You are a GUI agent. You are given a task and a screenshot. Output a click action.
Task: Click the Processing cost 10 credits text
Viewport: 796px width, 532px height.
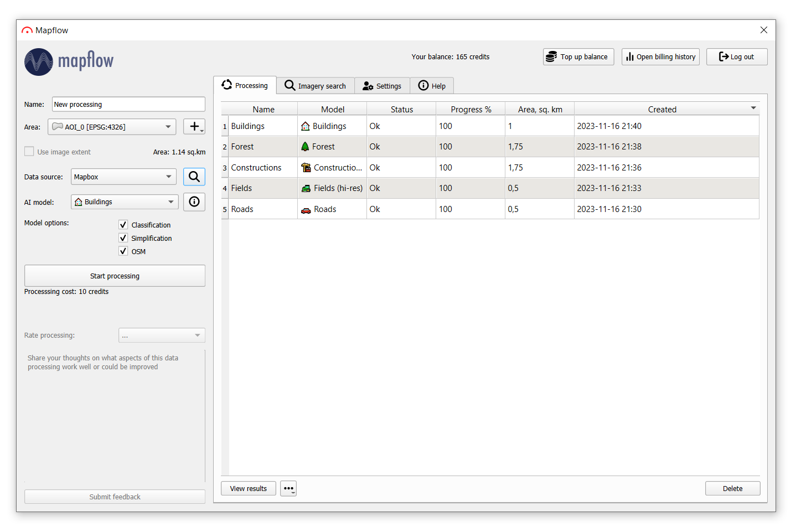66,292
